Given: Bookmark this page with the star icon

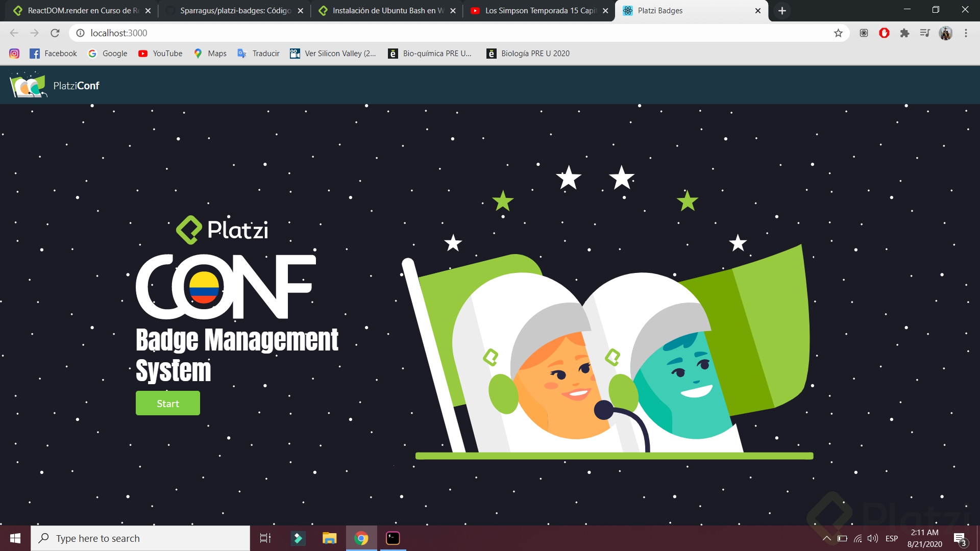Looking at the screenshot, I should 838,33.
